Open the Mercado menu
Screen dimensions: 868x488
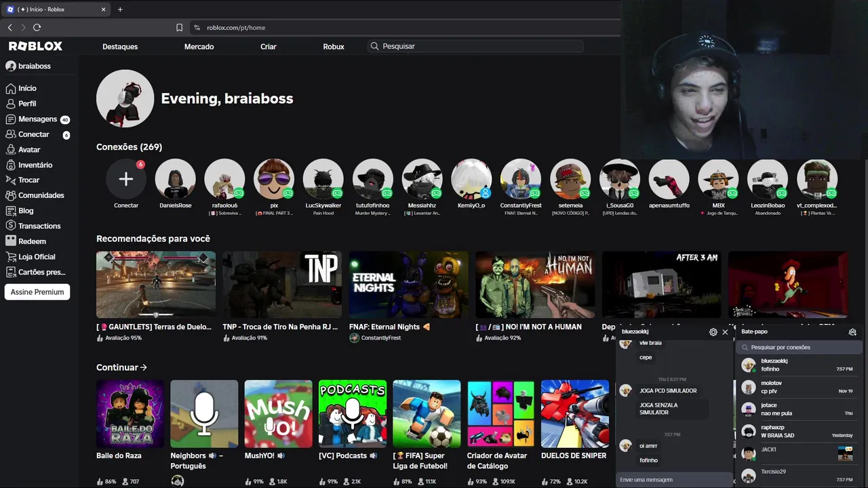point(199,47)
